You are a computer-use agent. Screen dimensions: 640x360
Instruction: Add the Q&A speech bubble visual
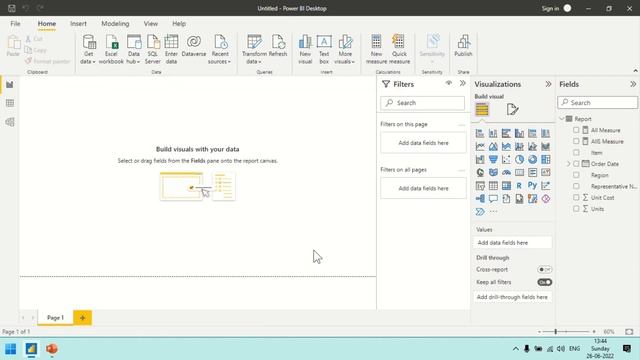point(493,198)
